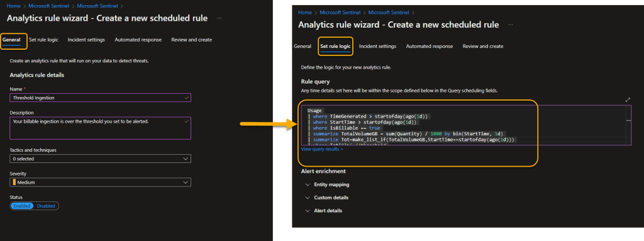Open Incident settings tab in left window
The image size is (644, 241).
(86, 40)
